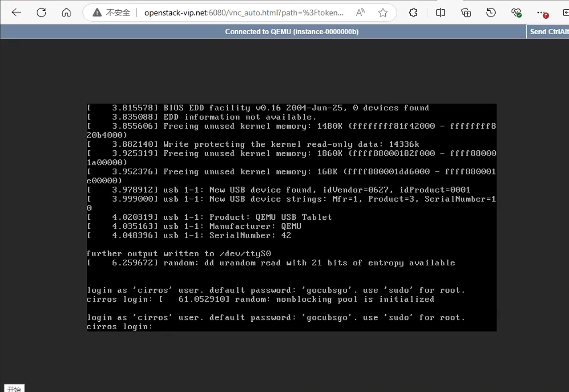Toggle the split screen icon
The width and height of the screenshot is (569, 392).
tap(440, 13)
